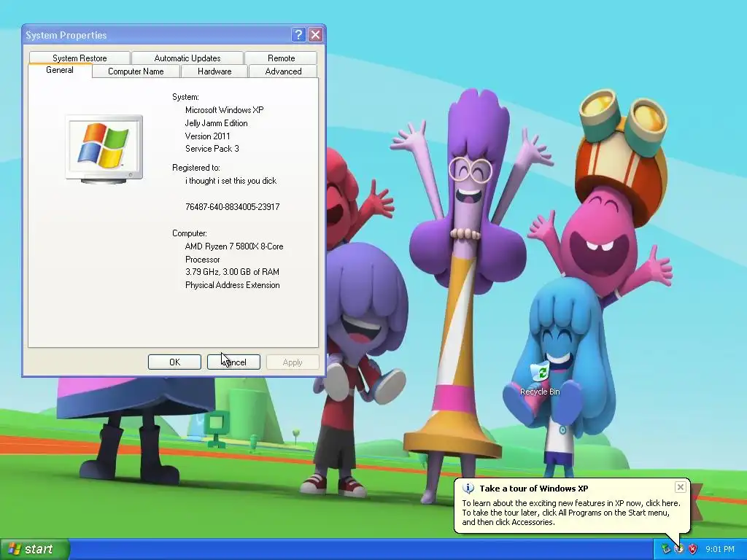Open the Recycle Bin desktop icon
The width and height of the screenshot is (747, 560).
(540, 378)
